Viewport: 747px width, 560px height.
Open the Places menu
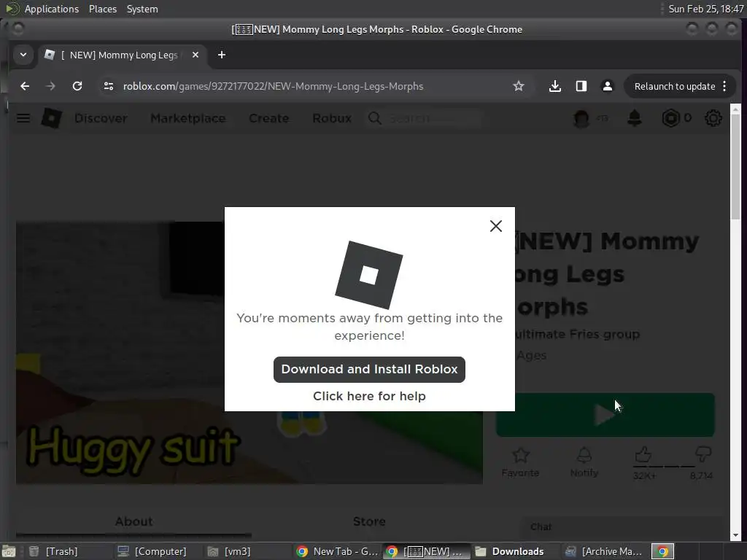coord(103,9)
